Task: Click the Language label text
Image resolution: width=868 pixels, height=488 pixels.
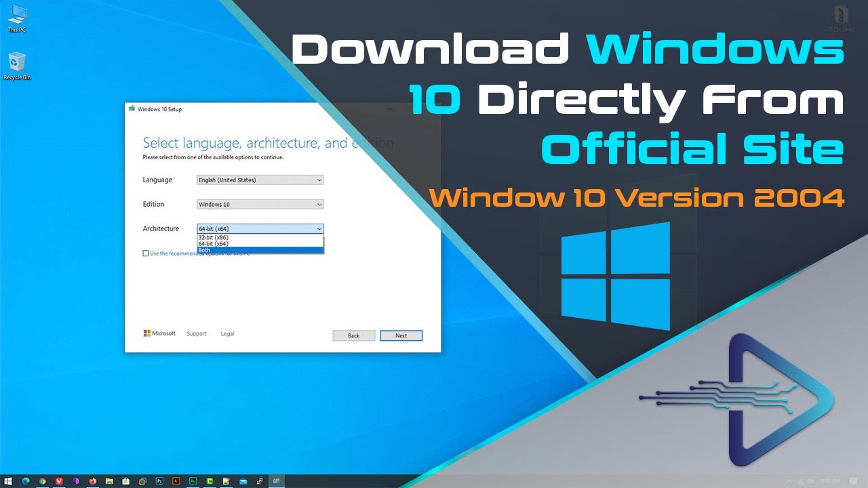Action: [x=157, y=180]
